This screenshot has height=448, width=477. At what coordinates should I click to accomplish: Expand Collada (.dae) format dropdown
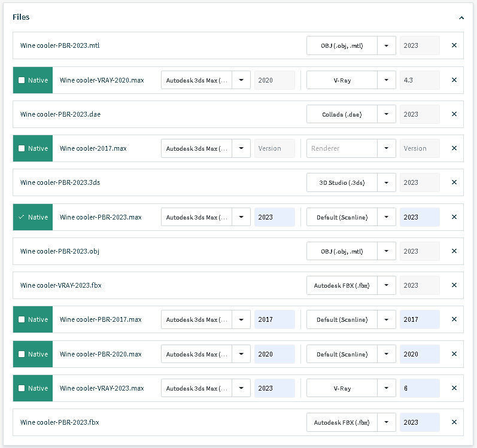pyautogui.click(x=387, y=114)
